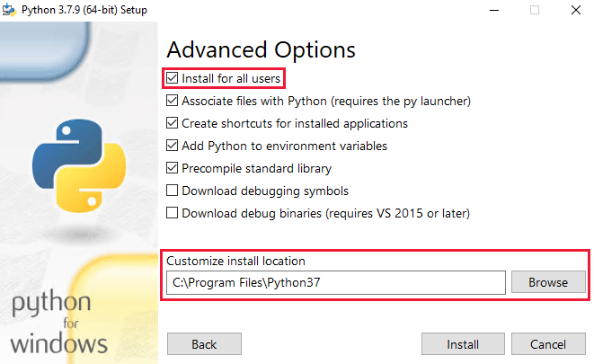This screenshot has height=364, width=594.
Task: Check Download debug binaries option
Action: point(173,213)
